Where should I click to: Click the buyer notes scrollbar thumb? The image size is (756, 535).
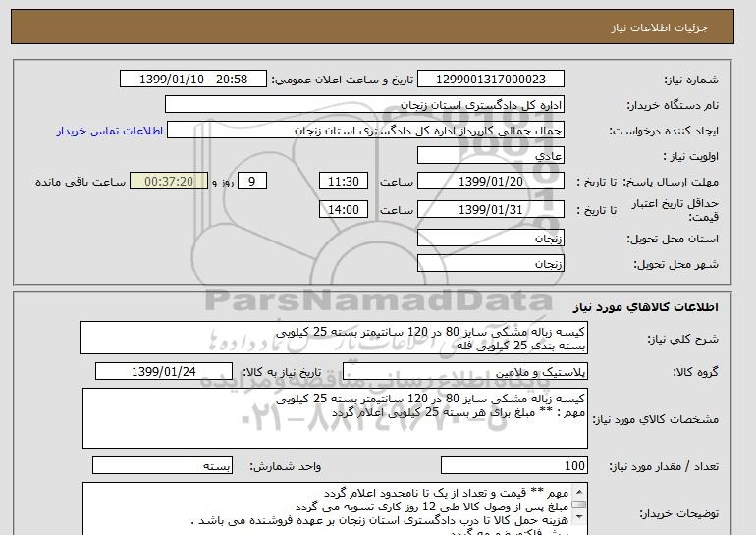(579, 505)
